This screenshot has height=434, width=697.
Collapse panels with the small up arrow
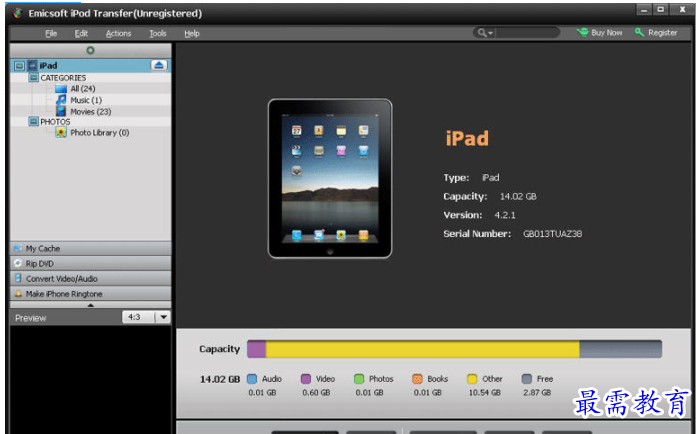(x=91, y=305)
